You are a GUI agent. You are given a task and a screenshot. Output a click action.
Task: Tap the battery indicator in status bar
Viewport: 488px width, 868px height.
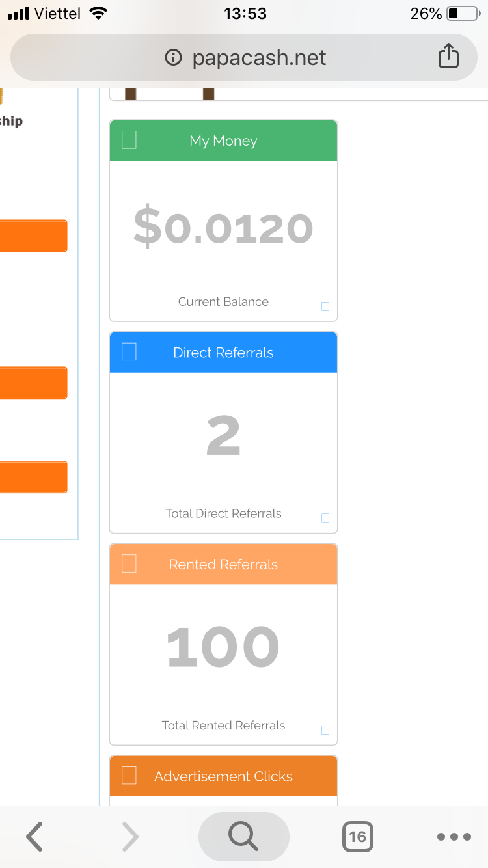[462, 14]
